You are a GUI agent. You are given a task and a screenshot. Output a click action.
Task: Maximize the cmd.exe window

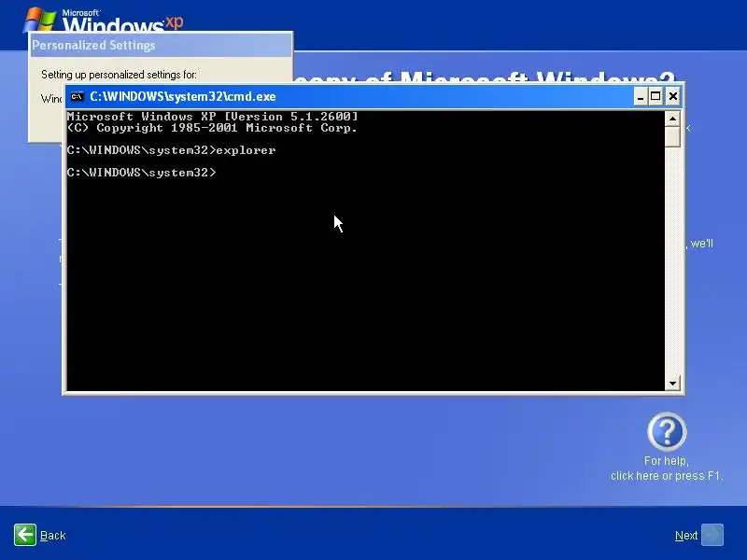655,97
